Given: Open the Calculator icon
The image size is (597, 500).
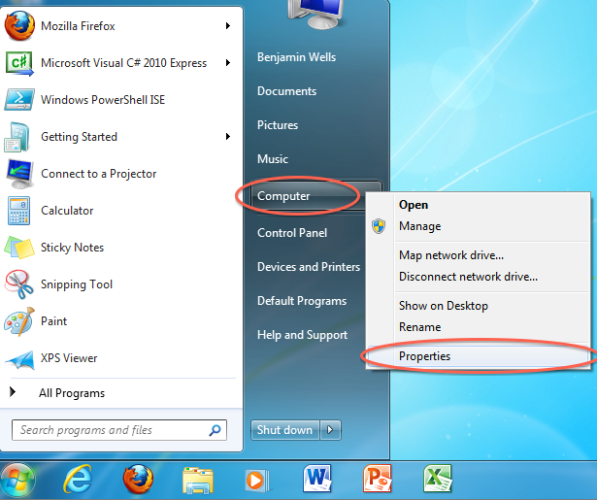Looking at the screenshot, I should (19, 211).
